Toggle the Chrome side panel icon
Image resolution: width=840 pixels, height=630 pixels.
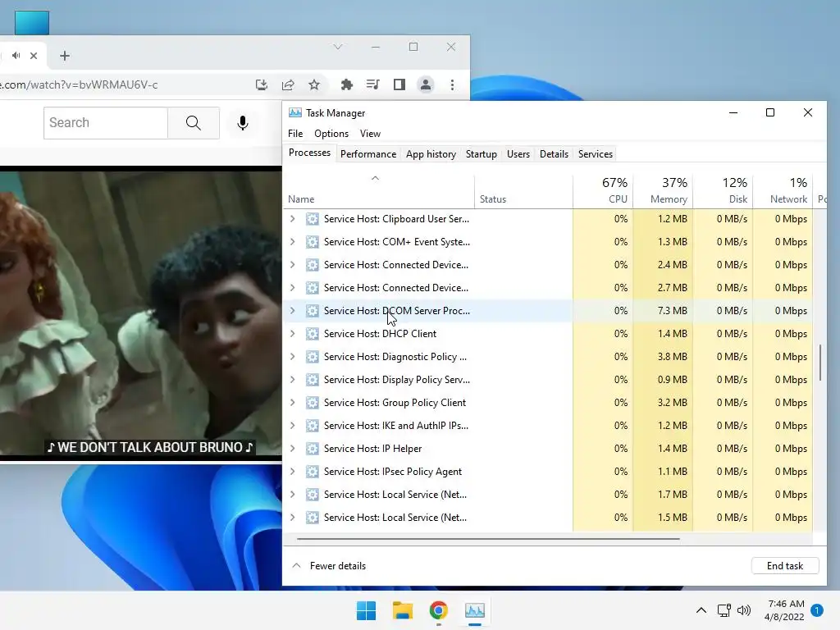pyautogui.click(x=399, y=84)
